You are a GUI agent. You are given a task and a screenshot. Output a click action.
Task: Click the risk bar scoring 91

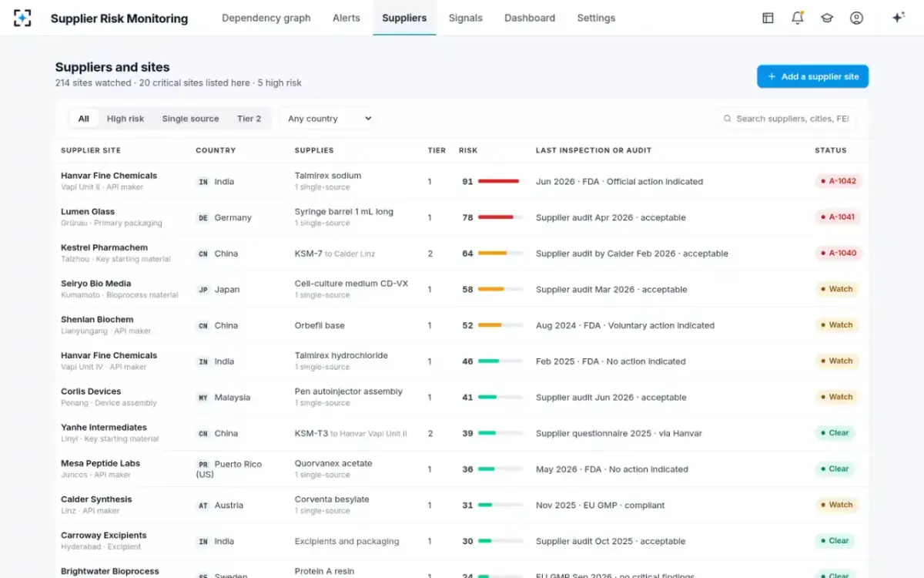tap(500, 182)
